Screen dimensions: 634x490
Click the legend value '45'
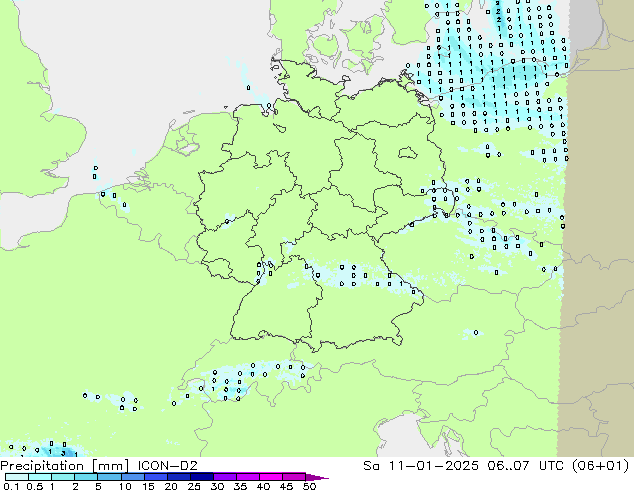pos(286,486)
